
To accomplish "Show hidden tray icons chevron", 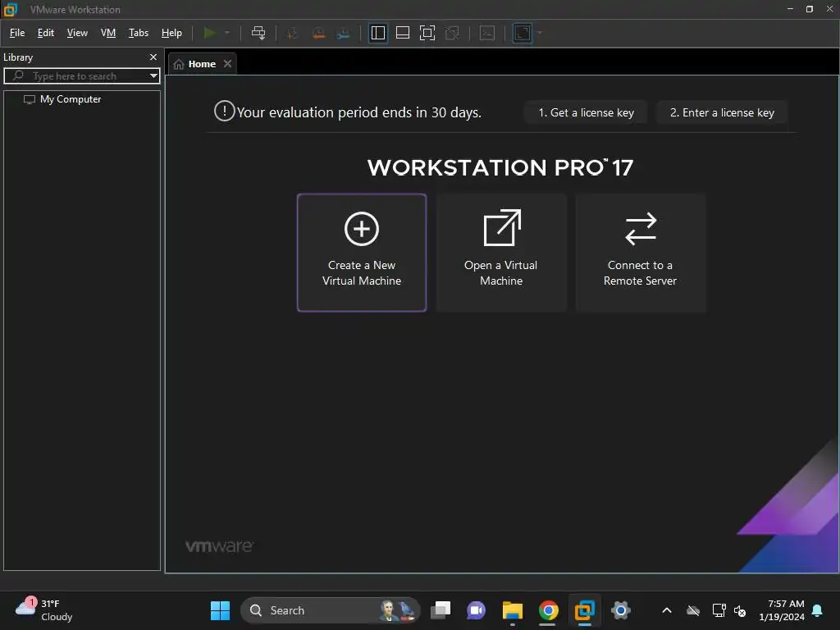I will tap(667, 610).
